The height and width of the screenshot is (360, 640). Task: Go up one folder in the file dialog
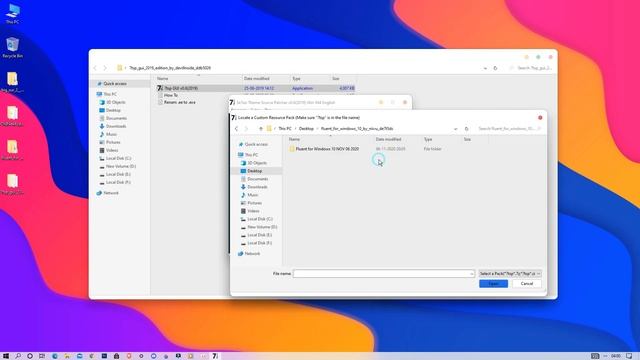click(260, 129)
